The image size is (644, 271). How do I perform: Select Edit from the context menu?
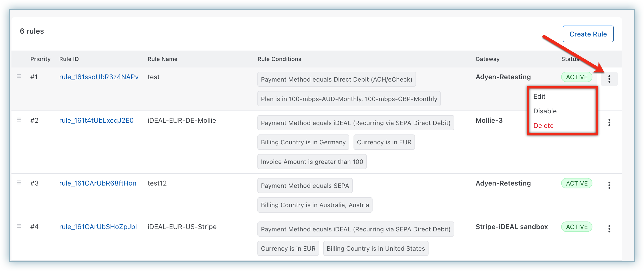(539, 96)
